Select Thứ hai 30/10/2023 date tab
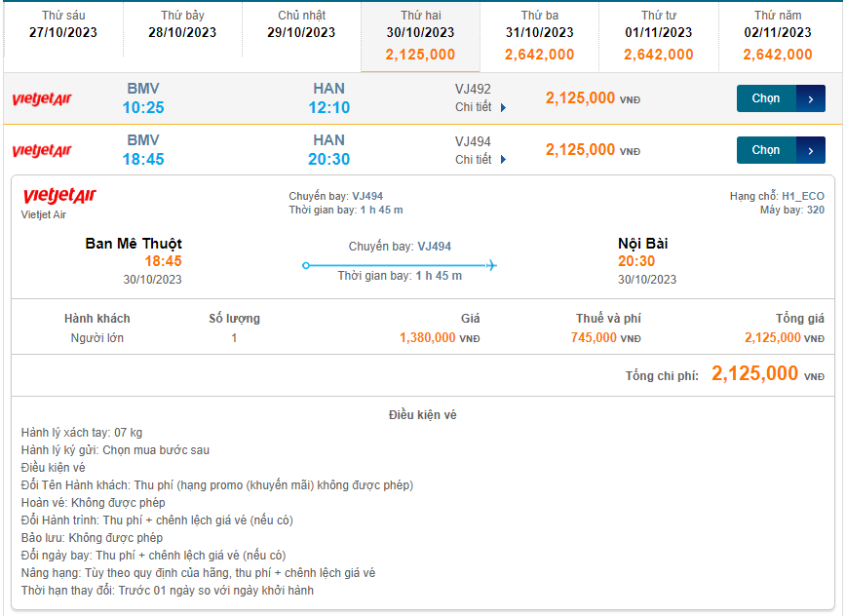 point(420,36)
